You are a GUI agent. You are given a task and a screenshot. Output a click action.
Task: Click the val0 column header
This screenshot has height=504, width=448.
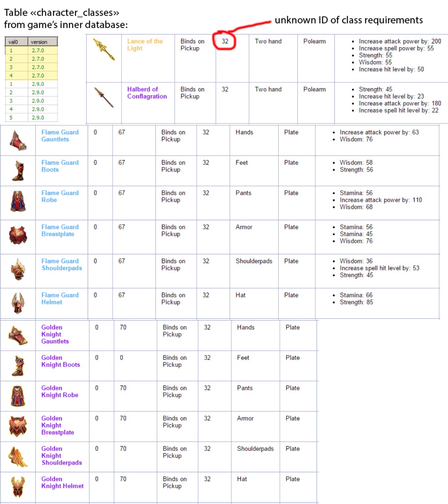point(16,42)
